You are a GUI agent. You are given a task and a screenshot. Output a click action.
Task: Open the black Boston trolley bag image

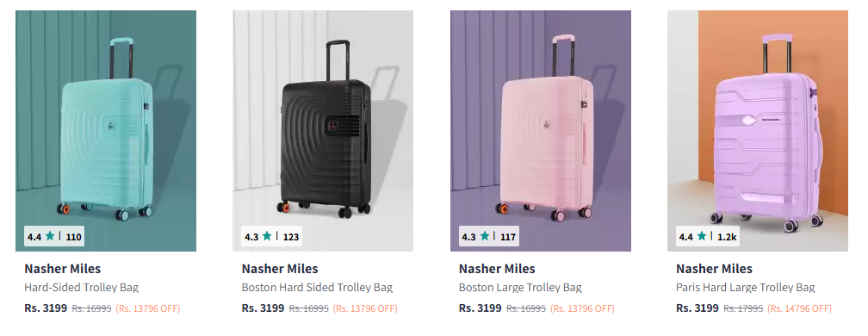coord(323,131)
